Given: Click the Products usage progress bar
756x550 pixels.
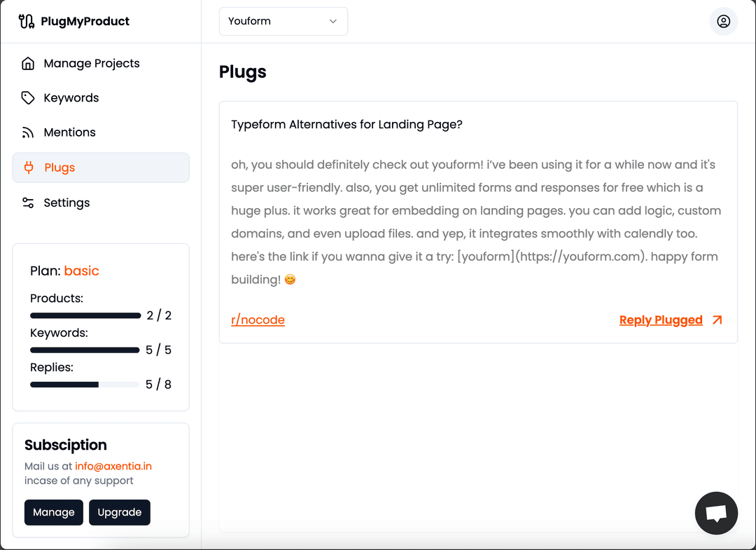Looking at the screenshot, I should (x=85, y=315).
